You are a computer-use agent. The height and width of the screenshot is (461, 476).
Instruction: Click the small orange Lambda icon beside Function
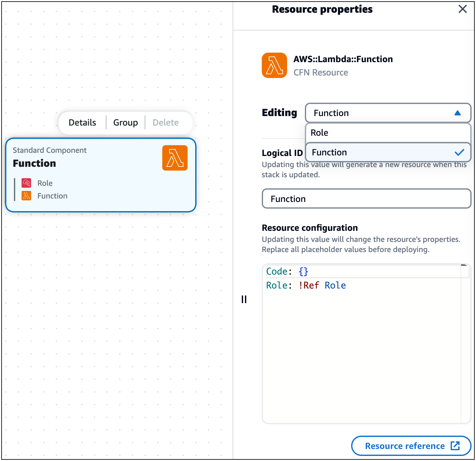pos(26,196)
